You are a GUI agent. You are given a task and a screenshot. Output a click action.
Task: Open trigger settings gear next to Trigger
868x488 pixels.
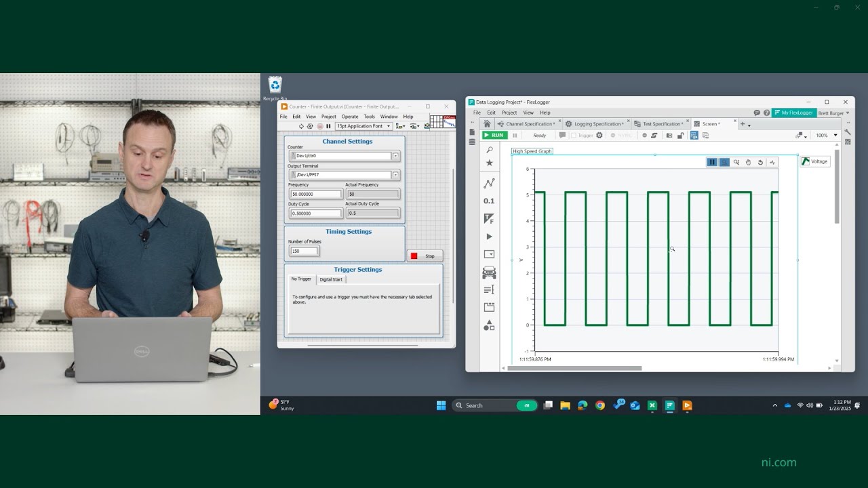point(599,136)
